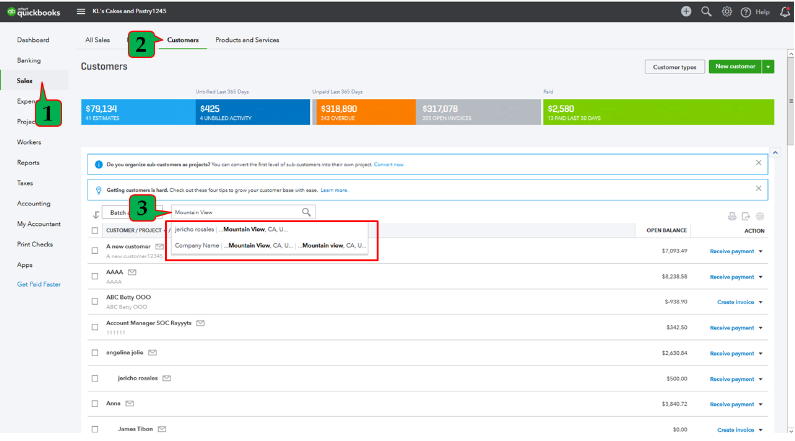Screen dimensions: 795x441
Task: Filter by the $2,580 Paid green bar
Action: tap(659, 112)
